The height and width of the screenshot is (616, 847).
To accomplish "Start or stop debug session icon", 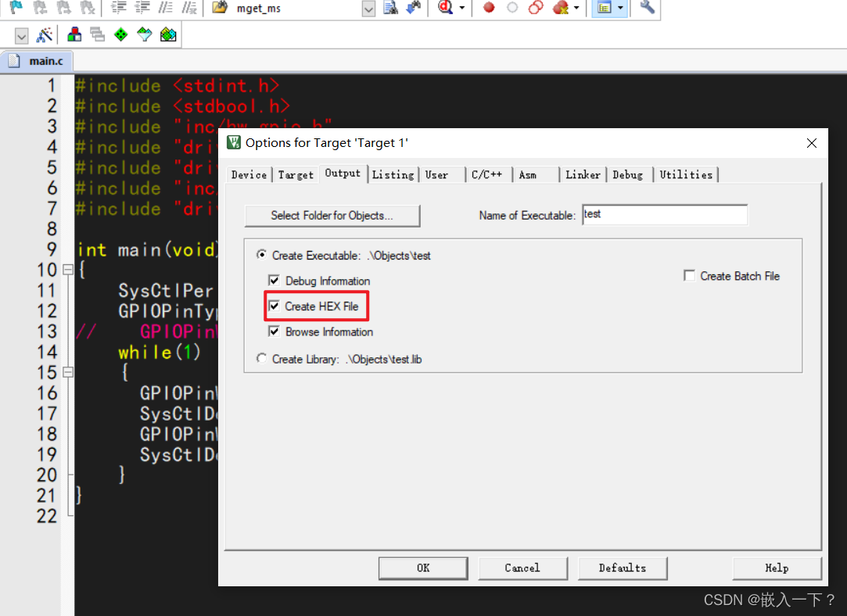I will click(x=445, y=8).
